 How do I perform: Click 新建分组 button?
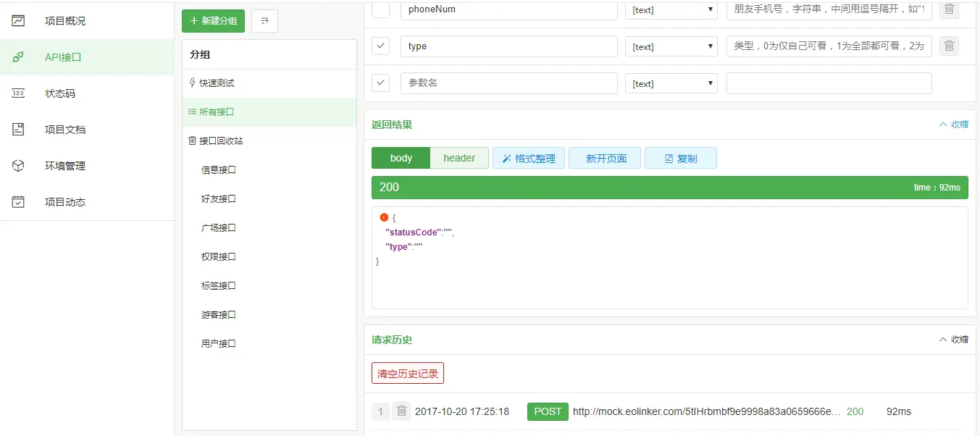click(213, 21)
